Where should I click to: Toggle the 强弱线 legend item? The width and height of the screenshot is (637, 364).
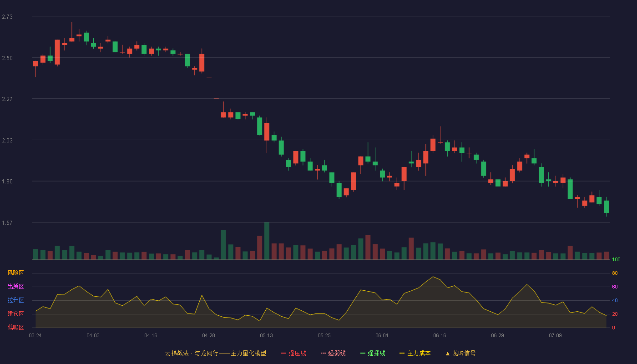tap(333, 353)
